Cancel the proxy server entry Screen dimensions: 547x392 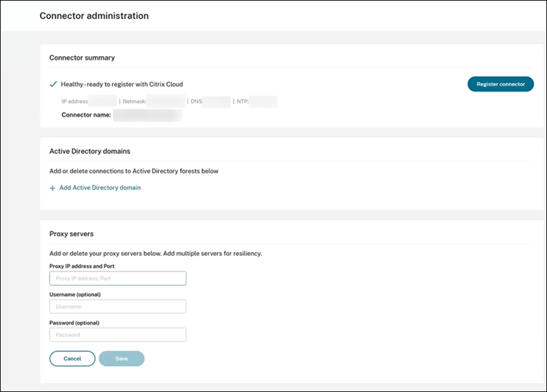tap(73, 359)
